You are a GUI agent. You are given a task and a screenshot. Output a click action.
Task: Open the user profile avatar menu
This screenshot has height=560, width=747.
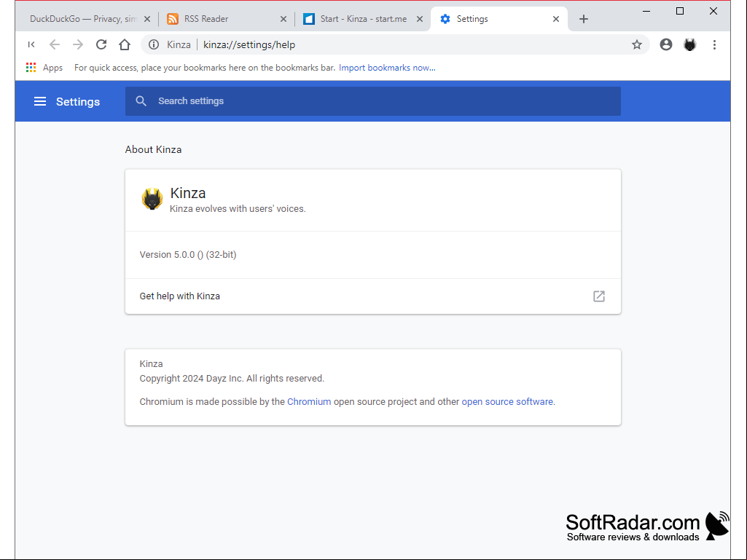click(666, 44)
